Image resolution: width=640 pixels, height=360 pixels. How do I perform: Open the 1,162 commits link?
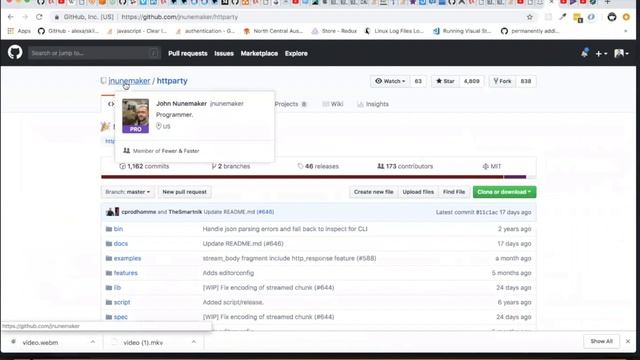point(144,166)
